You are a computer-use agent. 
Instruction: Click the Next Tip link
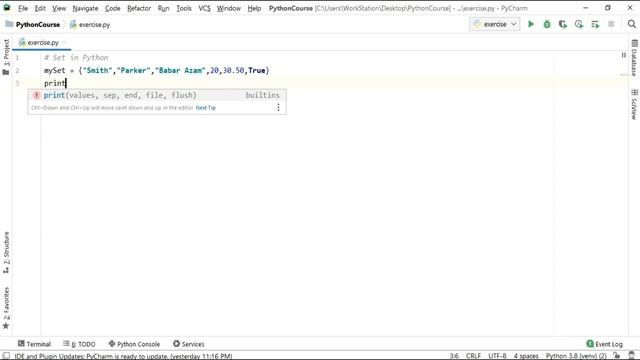pyautogui.click(x=206, y=108)
